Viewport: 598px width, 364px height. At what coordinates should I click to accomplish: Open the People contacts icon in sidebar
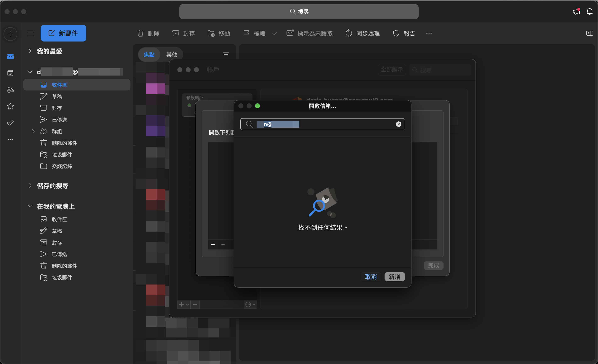point(10,90)
